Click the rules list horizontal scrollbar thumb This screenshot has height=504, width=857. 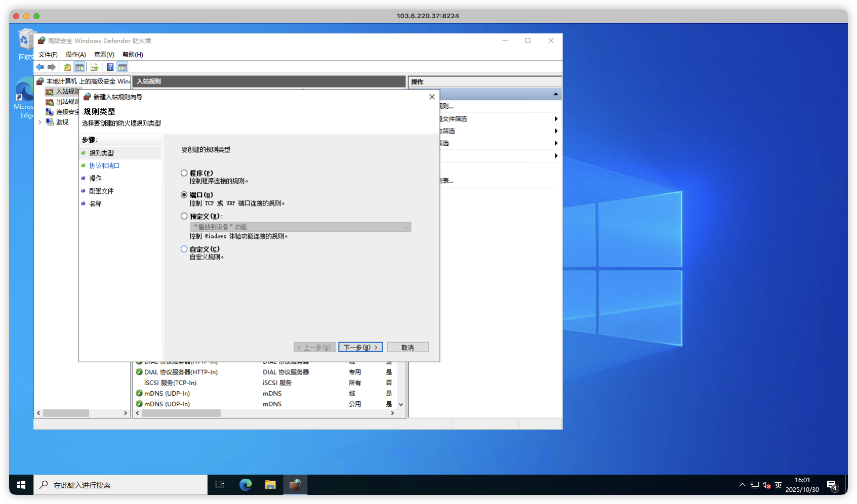[x=181, y=413]
